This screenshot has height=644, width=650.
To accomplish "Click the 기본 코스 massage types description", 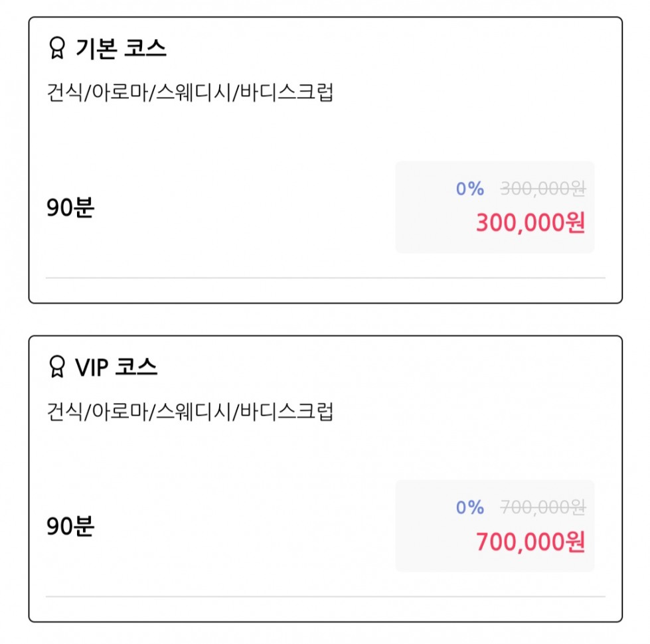I will (x=190, y=92).
